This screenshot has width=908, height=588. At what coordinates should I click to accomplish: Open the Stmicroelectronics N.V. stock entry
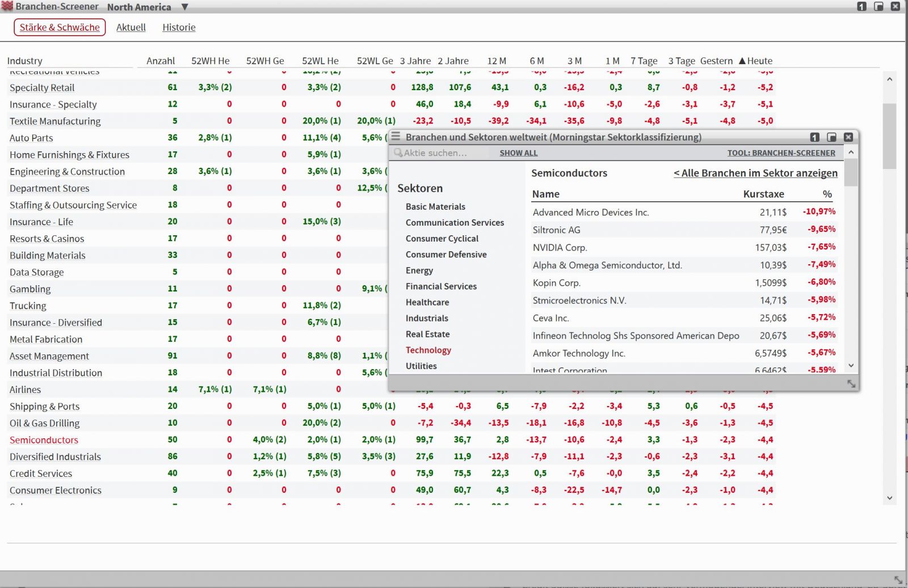[x=579, y=301]
